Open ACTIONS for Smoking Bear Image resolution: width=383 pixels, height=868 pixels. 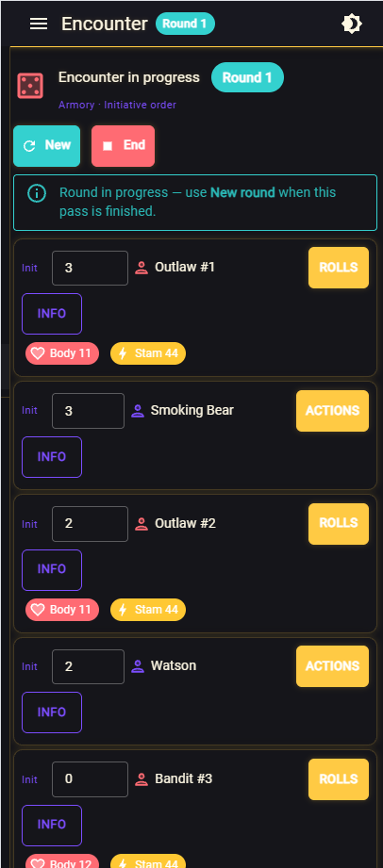pyautogui.click(x=333, y=411)
